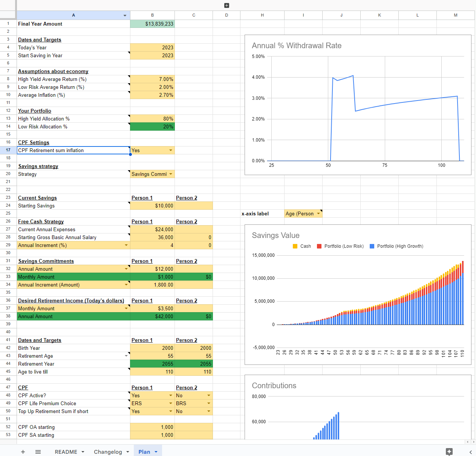Open the Savings Commi strategy dropdown

pos(171,174)
